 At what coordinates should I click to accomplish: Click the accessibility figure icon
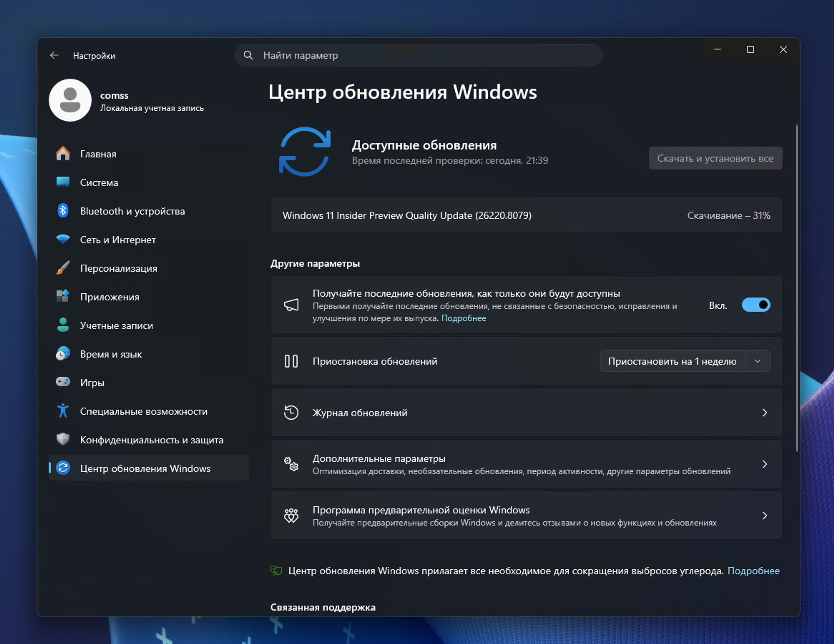[x=63, y=411]
